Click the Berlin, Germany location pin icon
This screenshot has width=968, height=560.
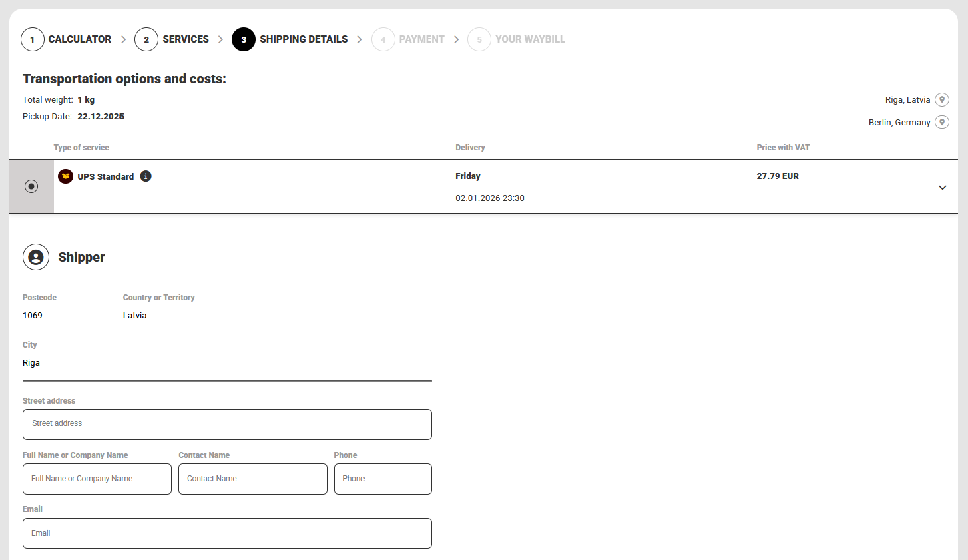pos(941,123)
